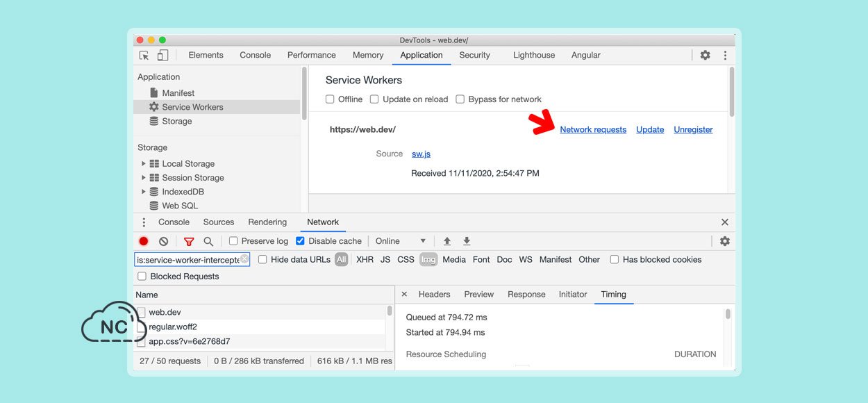Switch to the Angular tab

(586, 56)
